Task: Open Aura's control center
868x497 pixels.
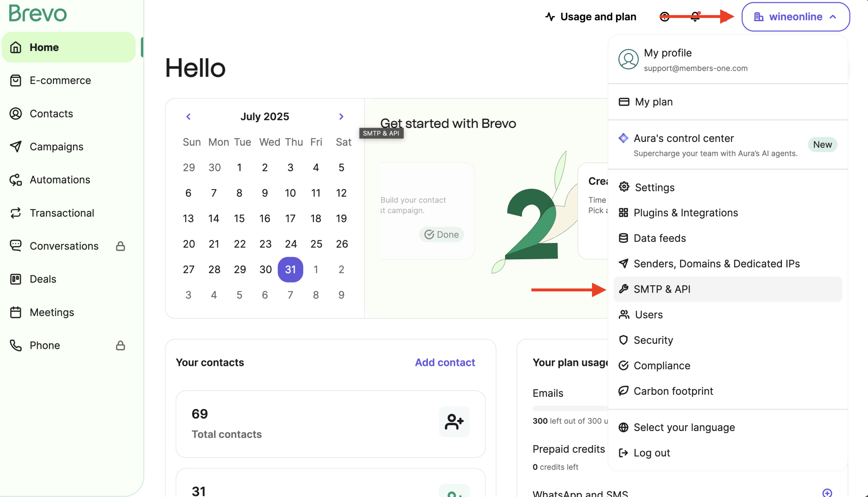Action: pyautogui.click(x=728, y=145)
